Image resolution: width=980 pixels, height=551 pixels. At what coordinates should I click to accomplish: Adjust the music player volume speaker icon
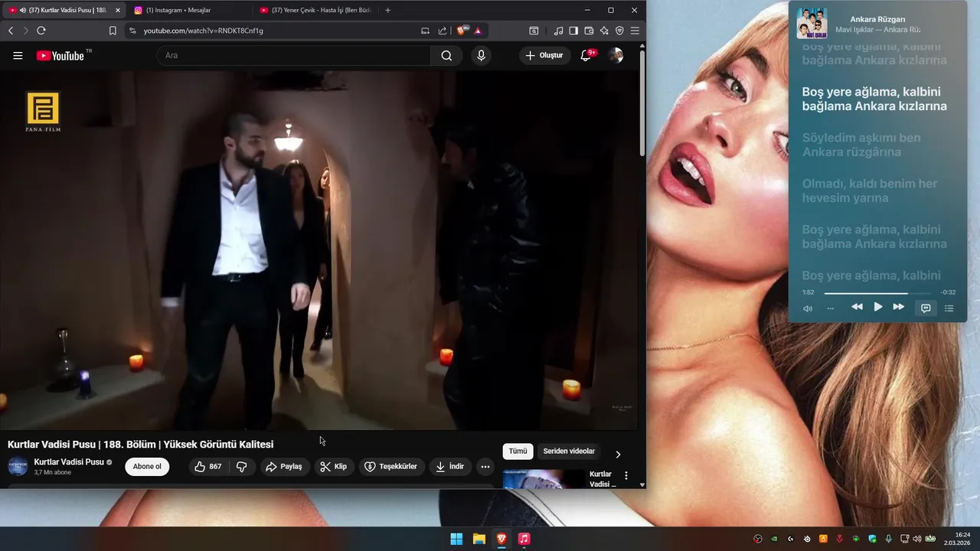pos(808,308)
